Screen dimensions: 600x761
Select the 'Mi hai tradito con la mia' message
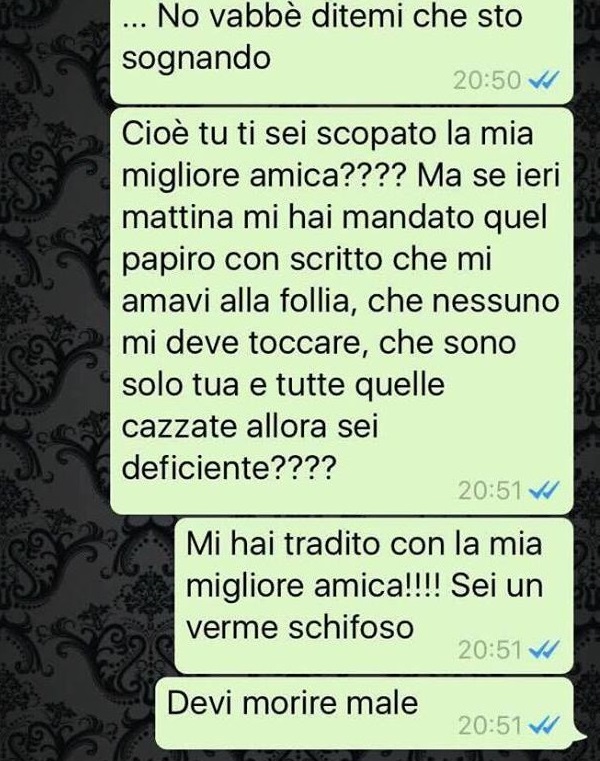tap(374, 596)
